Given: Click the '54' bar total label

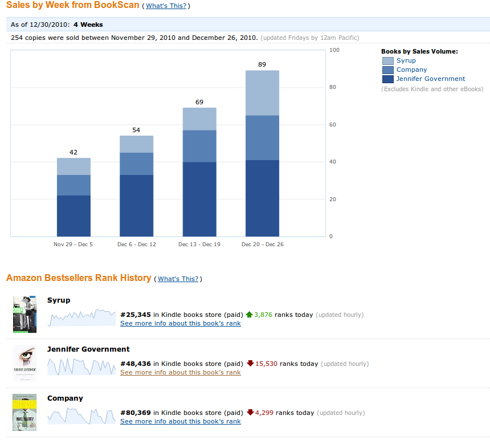Looking at the screenshot, I should [136, 130].
